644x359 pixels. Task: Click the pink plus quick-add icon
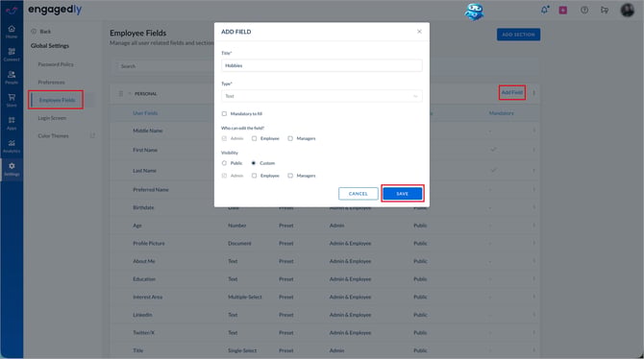coord(563,11)
